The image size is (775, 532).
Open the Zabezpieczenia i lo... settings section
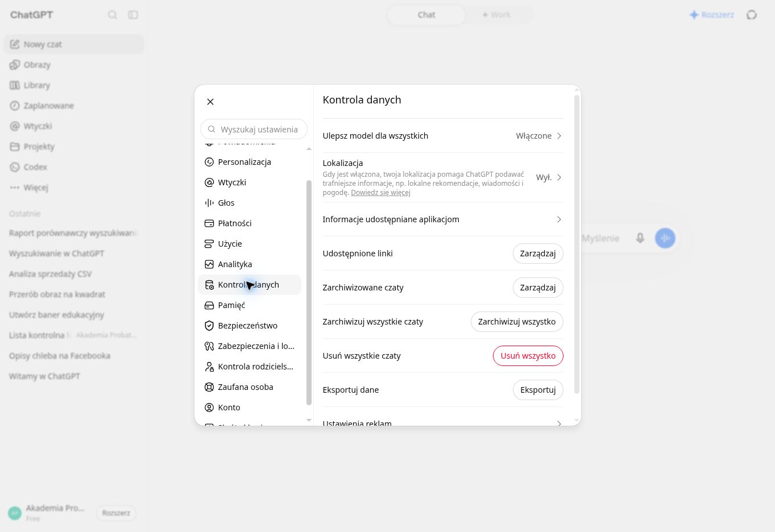[x=249, y=346]
